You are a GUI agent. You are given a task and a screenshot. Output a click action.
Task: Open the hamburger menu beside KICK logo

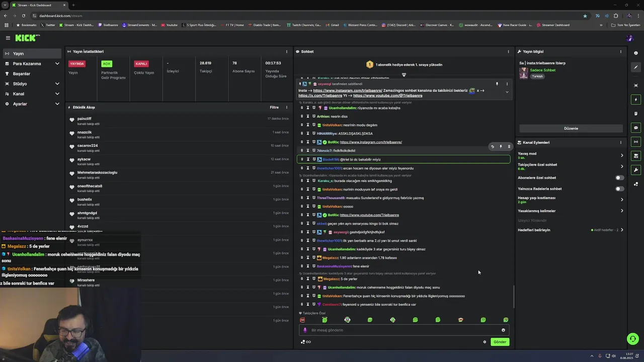[x=8, y=38]
